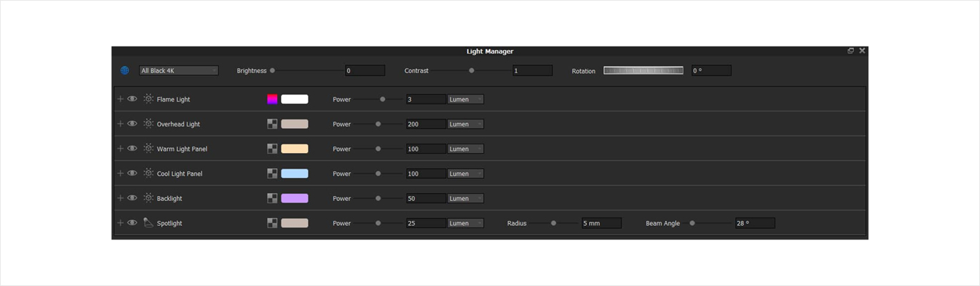Open the Lumen unit dropdown for Overhead Light
The image size is (980, 286).
[x=465, y=124]
